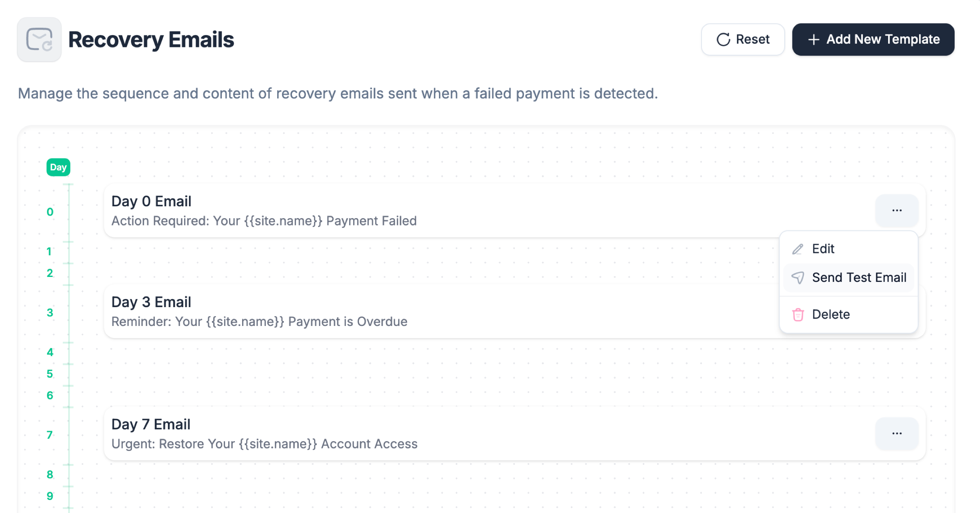Click the Recovery Emails envelope icon
The image size is (980, 513).
tap(39, 40)
